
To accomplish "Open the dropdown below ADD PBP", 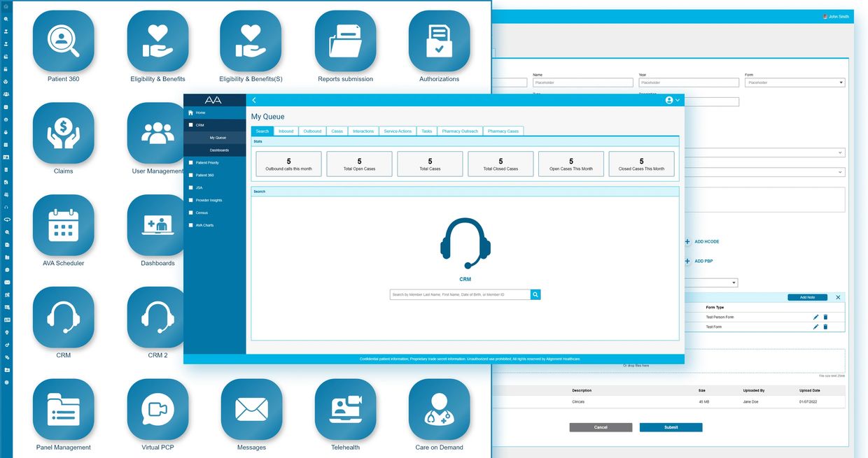I will pos(711,282).
